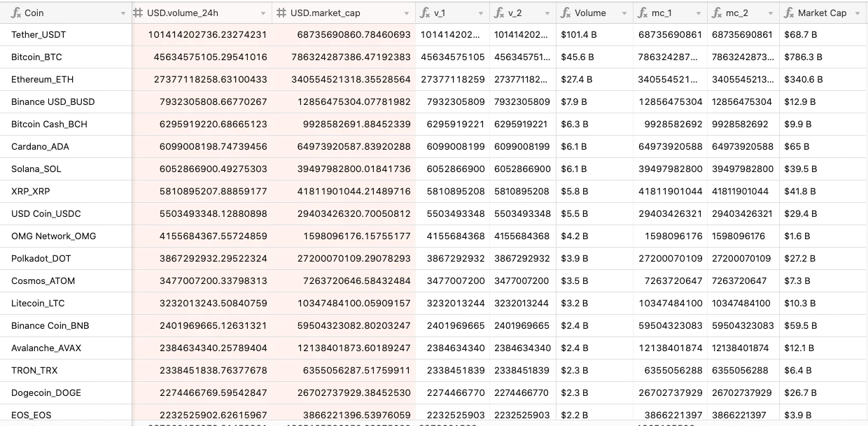Select the Bitcoin_BTC cell

pos(66,57)
